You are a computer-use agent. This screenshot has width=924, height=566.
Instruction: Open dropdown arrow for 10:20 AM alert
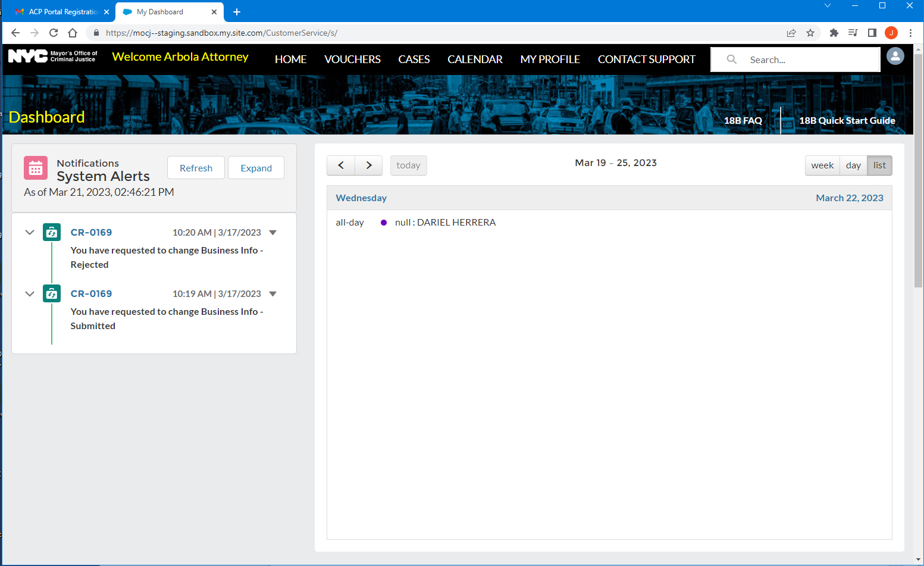(x=273, y=233)
